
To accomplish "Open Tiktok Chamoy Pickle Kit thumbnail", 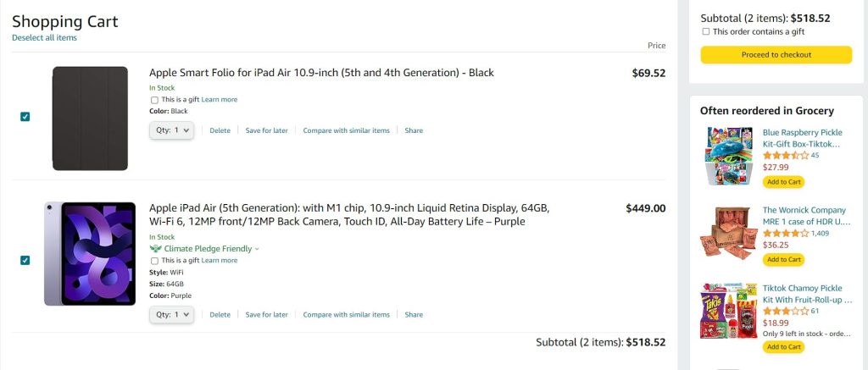I will point(729,311).
